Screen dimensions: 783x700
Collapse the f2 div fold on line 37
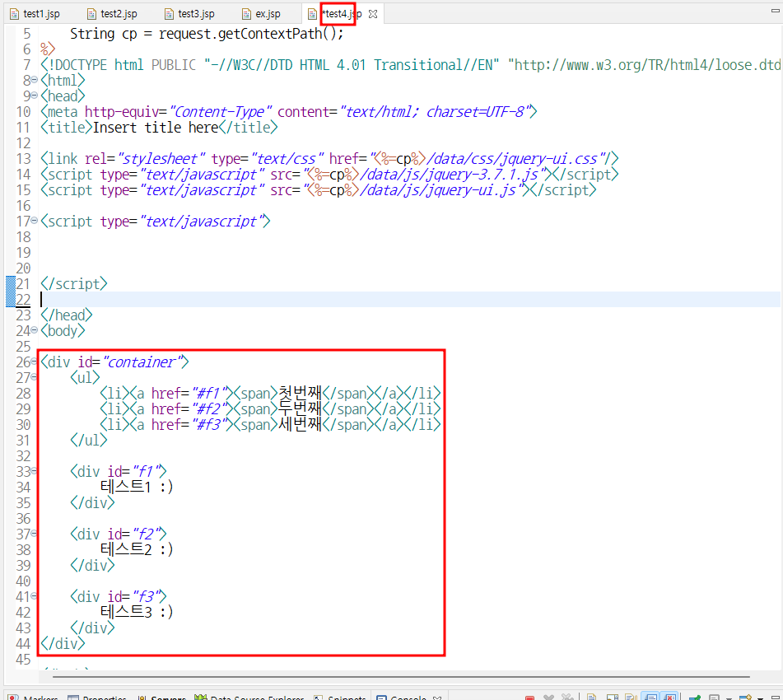pos(35,533)
